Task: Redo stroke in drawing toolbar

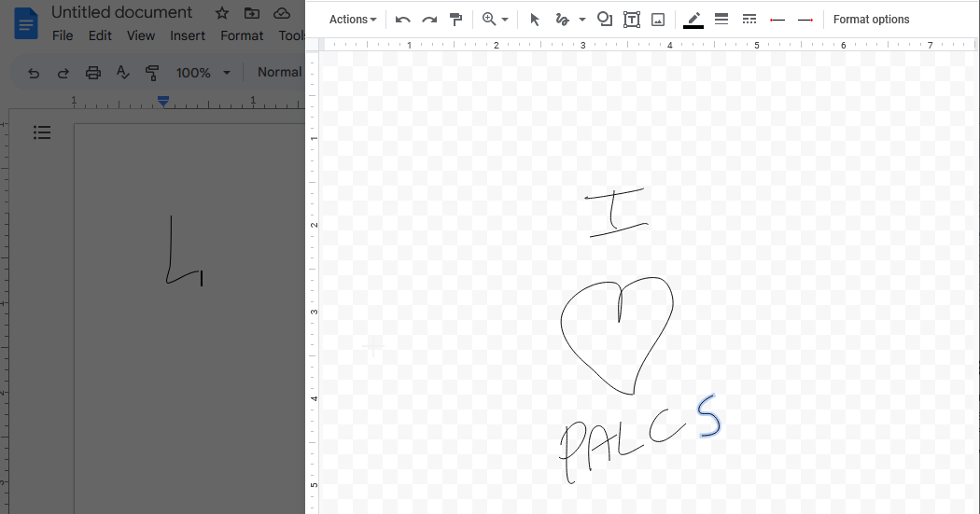Action: click(429, 20)
